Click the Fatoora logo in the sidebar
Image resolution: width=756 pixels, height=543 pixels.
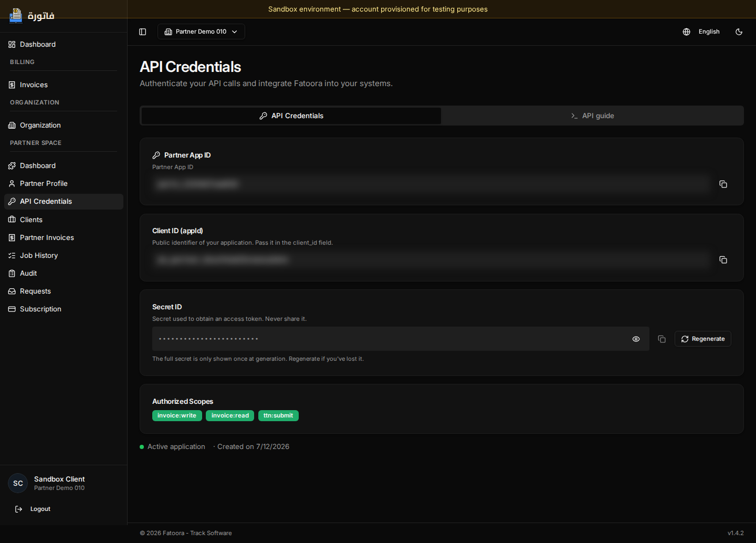[x=31, y=16]
